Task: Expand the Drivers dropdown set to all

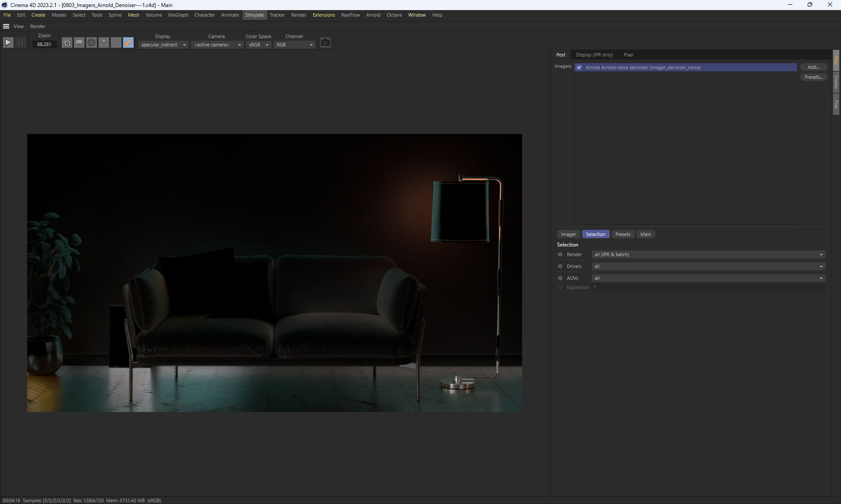Action: point(708,266)
